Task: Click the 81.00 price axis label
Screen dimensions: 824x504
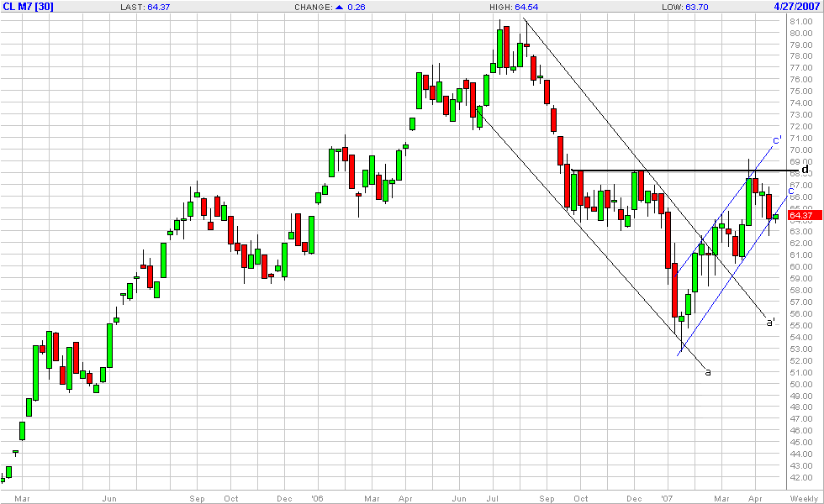Action: [x=801, y=22]
